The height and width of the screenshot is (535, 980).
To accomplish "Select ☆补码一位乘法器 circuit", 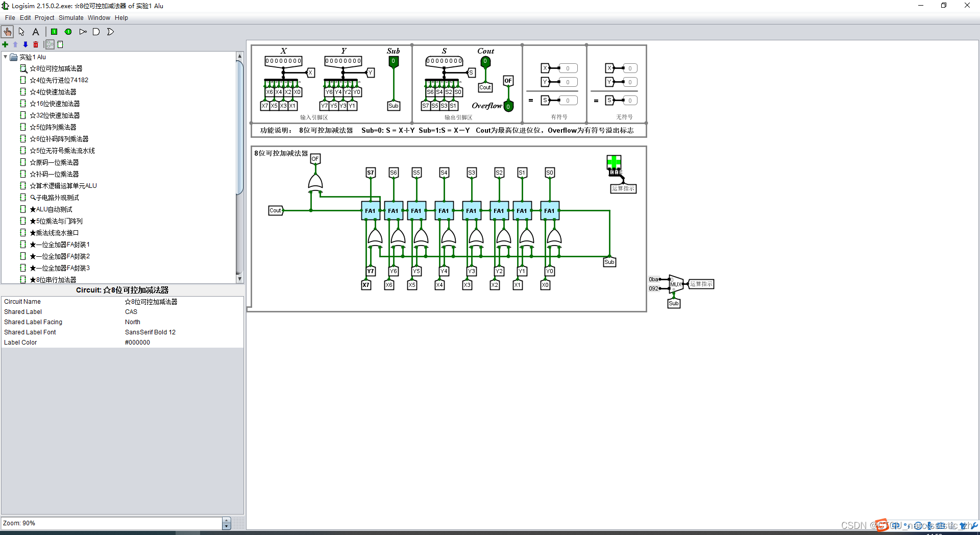I will coord(54,174).
